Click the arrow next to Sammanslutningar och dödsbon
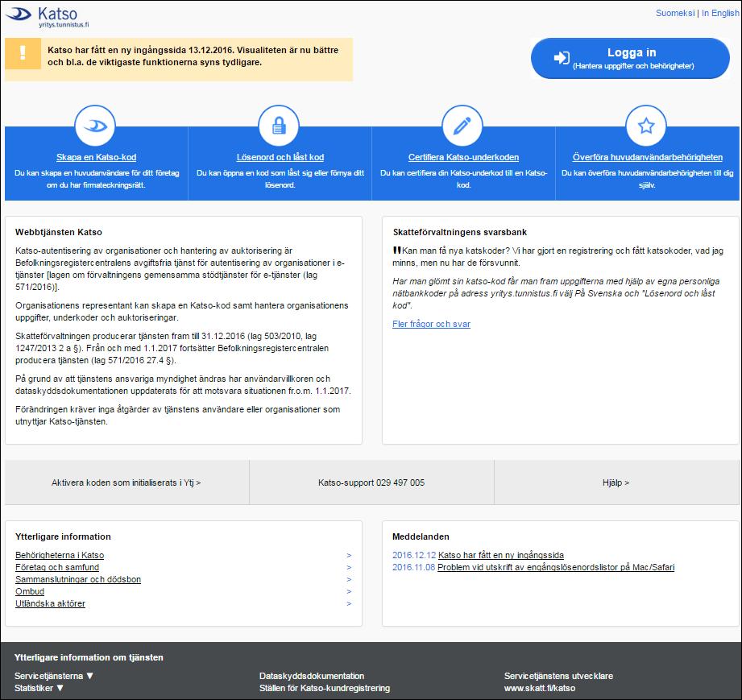The width and height of the screenshot is (742, 700). (x=349, y=579)
